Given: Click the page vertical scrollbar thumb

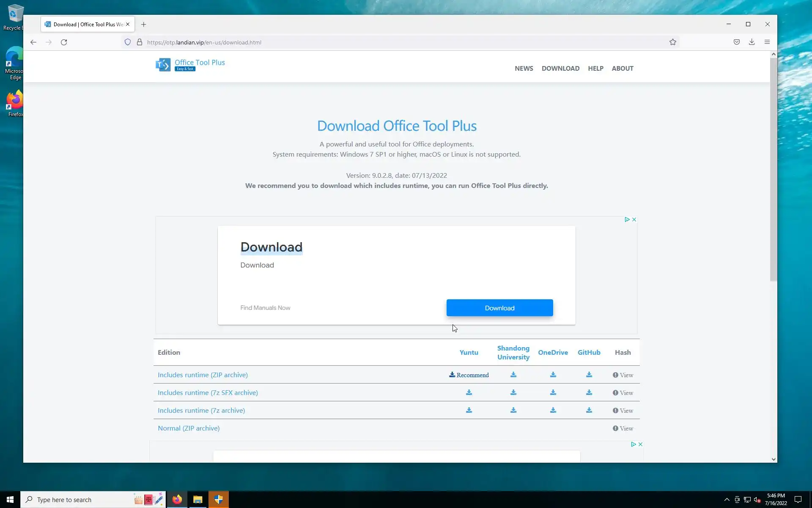Looking at the screenshot, I should coord(773,169).
